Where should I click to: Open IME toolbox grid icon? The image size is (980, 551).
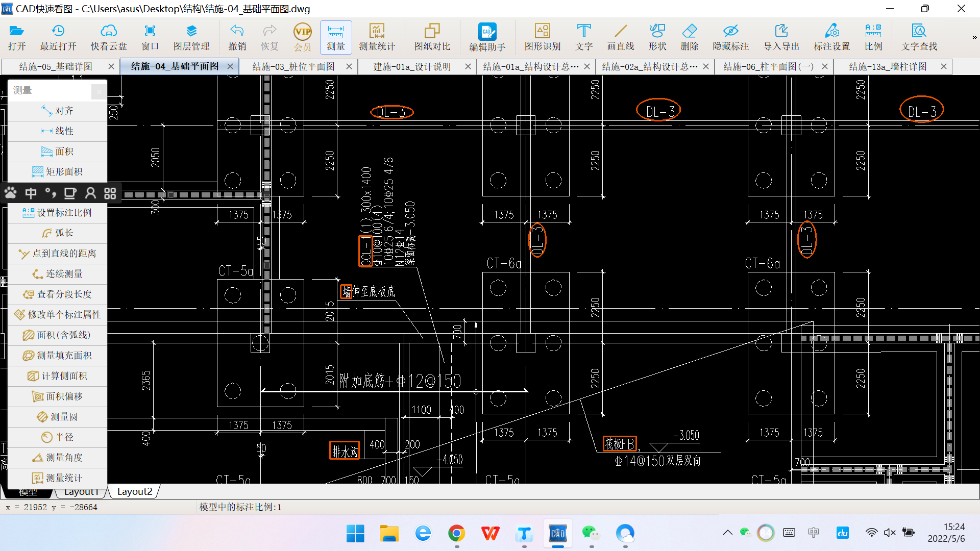tap(110, 193)
